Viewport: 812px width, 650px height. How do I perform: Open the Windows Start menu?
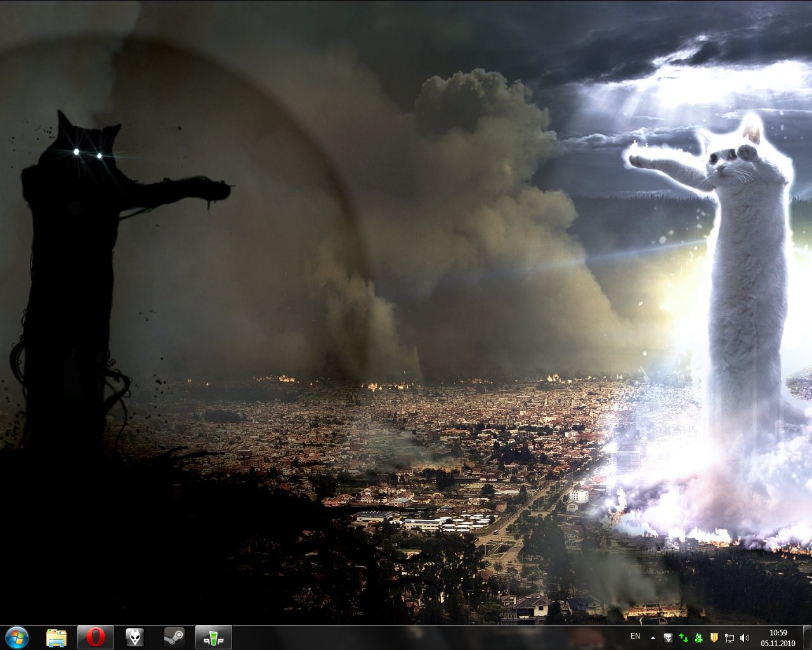point(16,637)
